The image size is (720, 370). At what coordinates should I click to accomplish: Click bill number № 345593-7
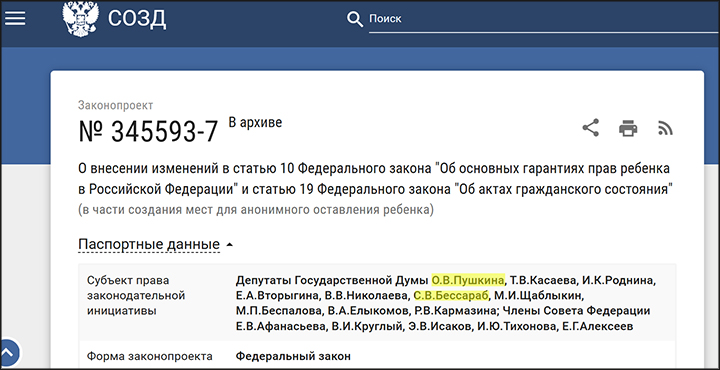[x=148, y=132]
